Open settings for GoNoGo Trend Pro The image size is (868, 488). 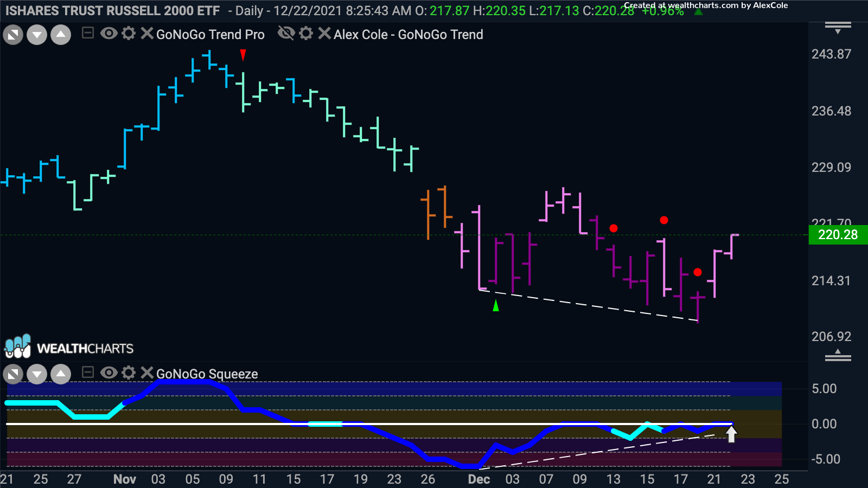tap(129, 34)
